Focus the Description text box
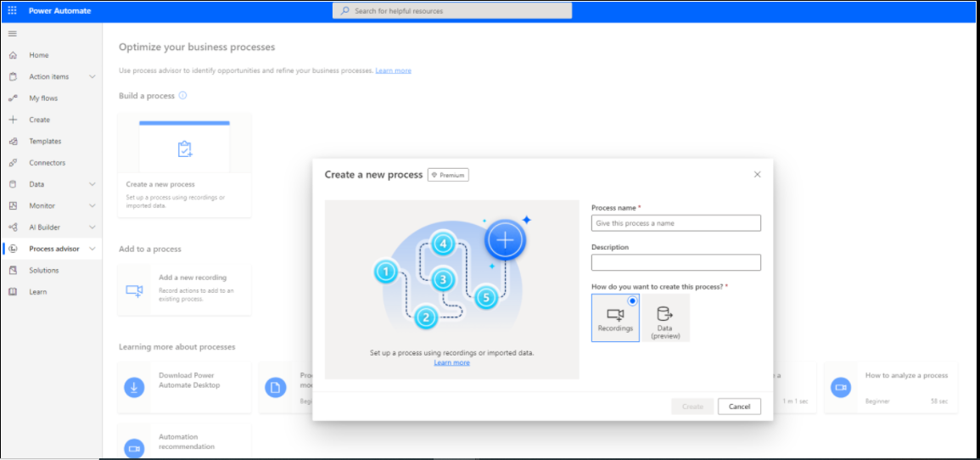The height and width of the screenshot is (460, 980). click(x=675, y=263)
